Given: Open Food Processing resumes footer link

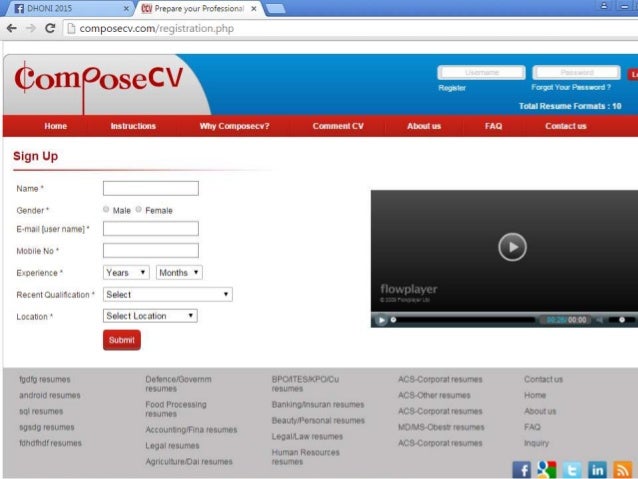Looking at the screenshot, I should tap(176, 409).
